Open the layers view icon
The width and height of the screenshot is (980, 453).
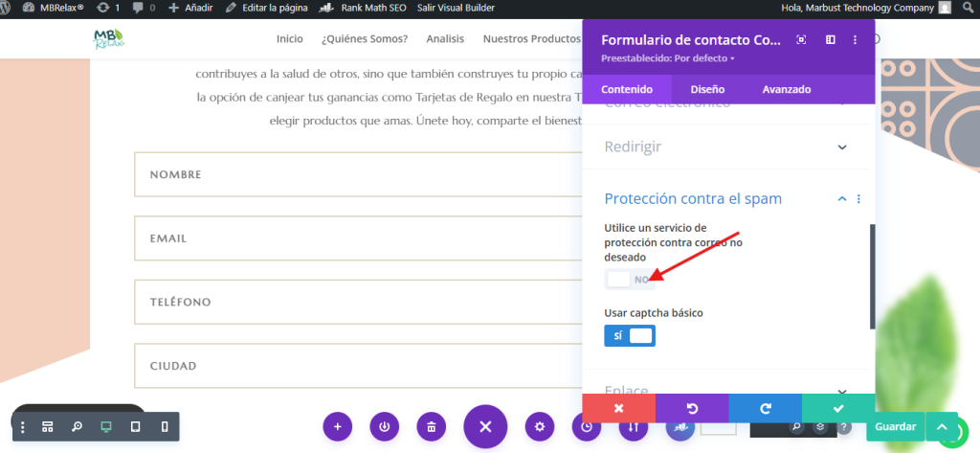click(820, 427)
